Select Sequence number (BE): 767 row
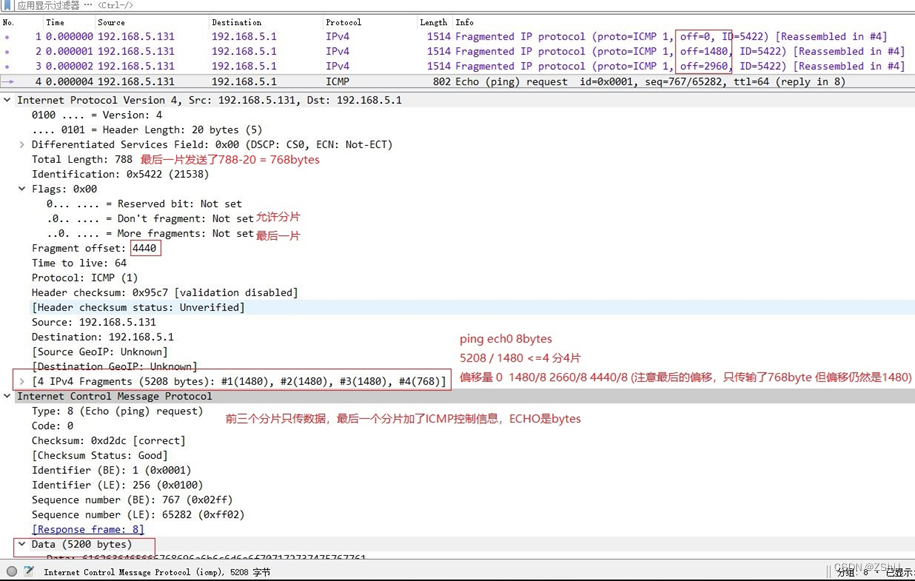This screenshot has height=581, width=915. pos(132,500)
